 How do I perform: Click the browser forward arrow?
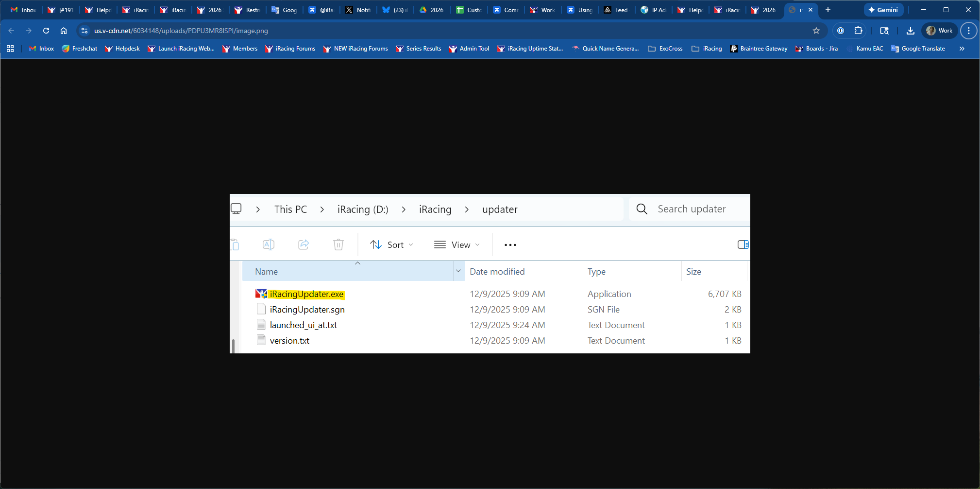click(29, 31)
